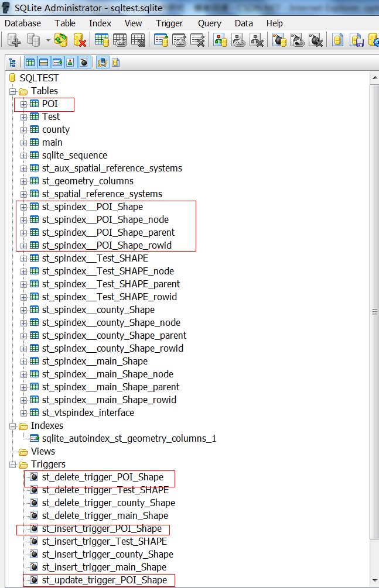Toggle the show Tables filter button
The height and width of the screenshot is (588, 379).
pyautogui.click(x=30, y=63)
